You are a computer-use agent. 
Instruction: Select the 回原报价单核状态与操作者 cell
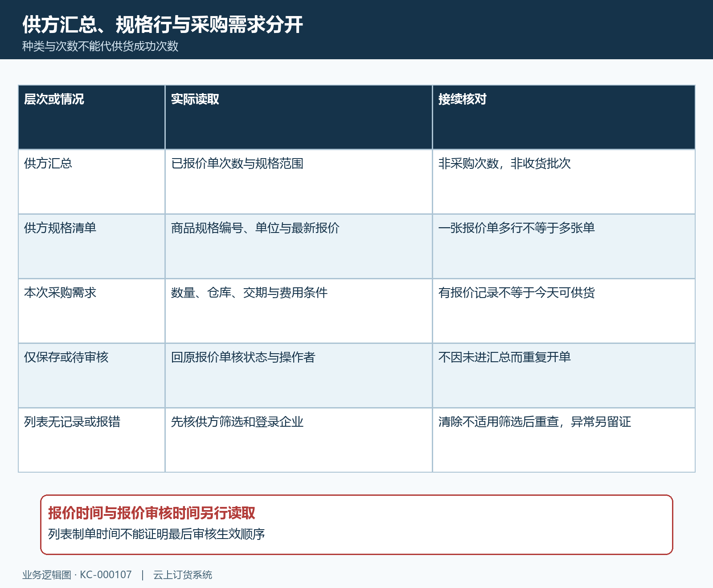click(x=299, y=376)
